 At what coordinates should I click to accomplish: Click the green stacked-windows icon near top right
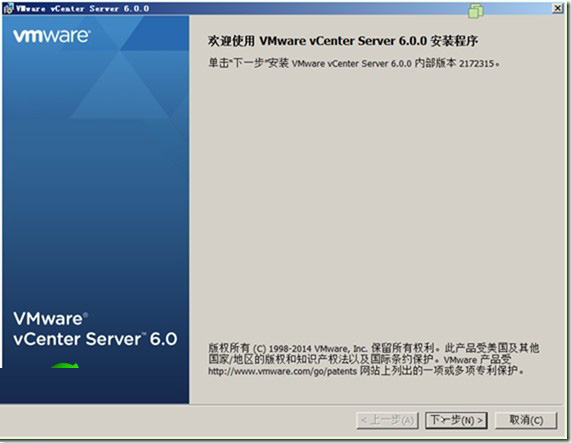[476, 11]
